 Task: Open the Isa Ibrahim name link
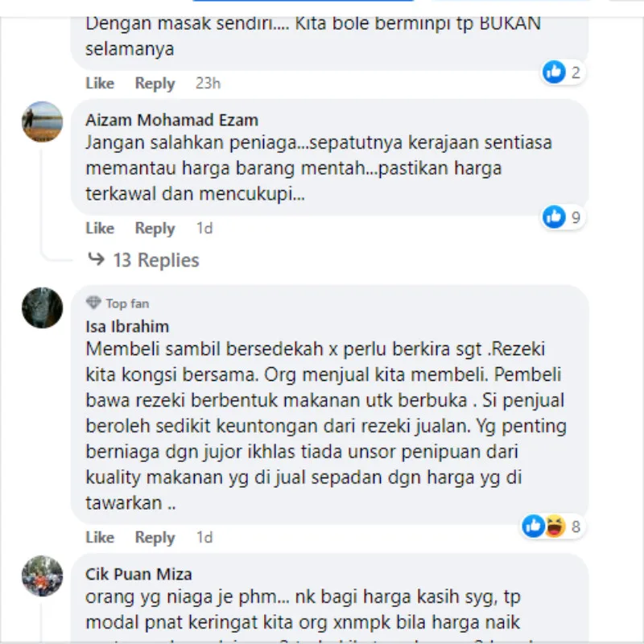[x=127, y=327]
